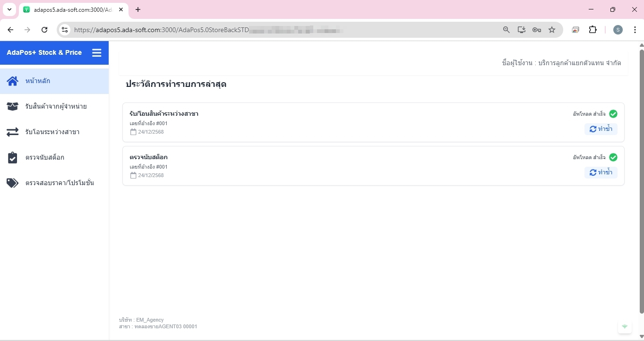Click green checkmark on branch transfer record
Image resolution: width=644 pixels, height=341 pixels.
click(x=613, y=114)
